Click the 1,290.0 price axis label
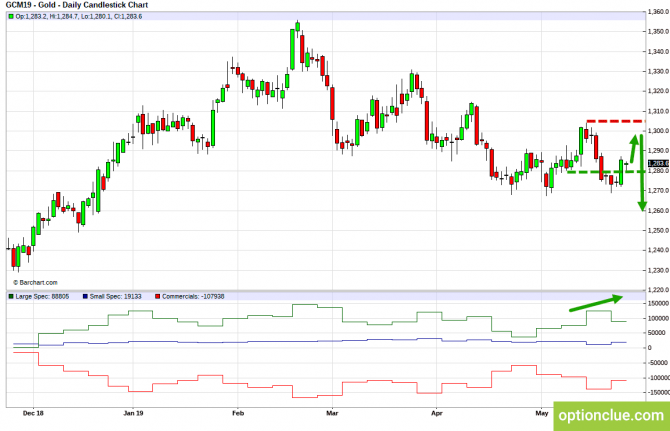This screenshot has height=431, width=670. coord(658,151)
